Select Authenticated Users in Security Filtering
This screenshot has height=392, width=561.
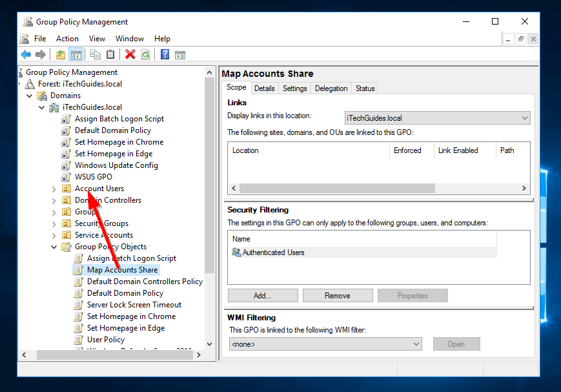coord(273,253)
